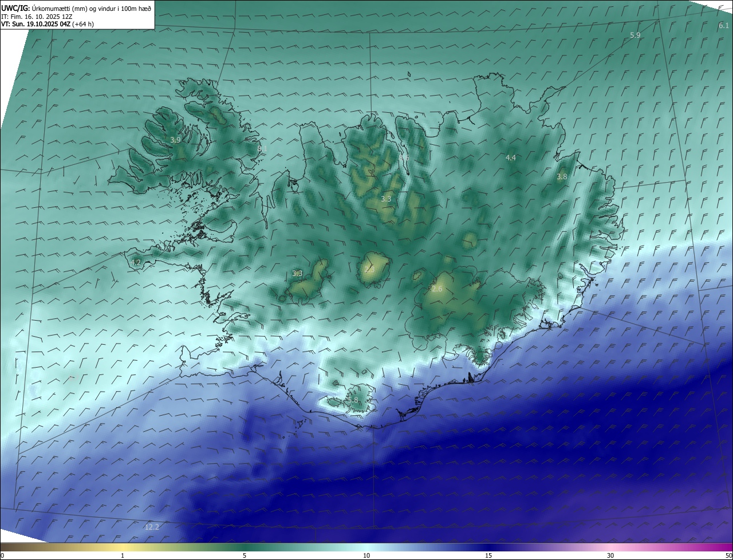Pick the 8.1 value label
Viewport: 733px width, 560px height.
(262, 149)
